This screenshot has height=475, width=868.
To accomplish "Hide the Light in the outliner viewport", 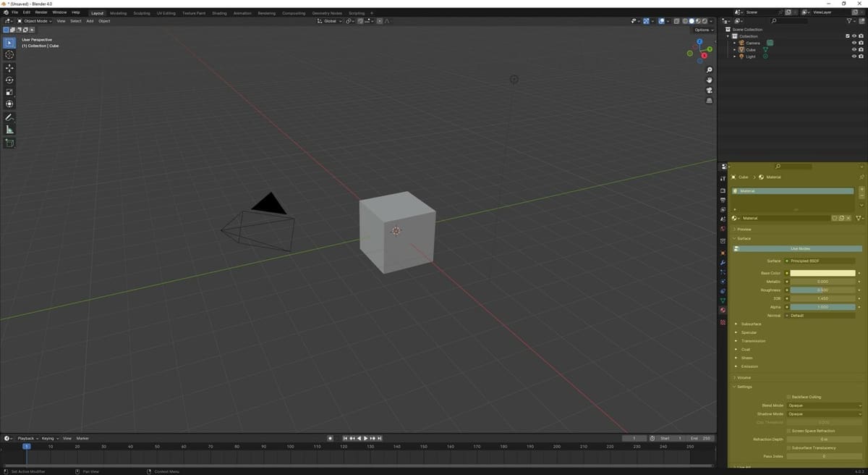I will (854, 56).
